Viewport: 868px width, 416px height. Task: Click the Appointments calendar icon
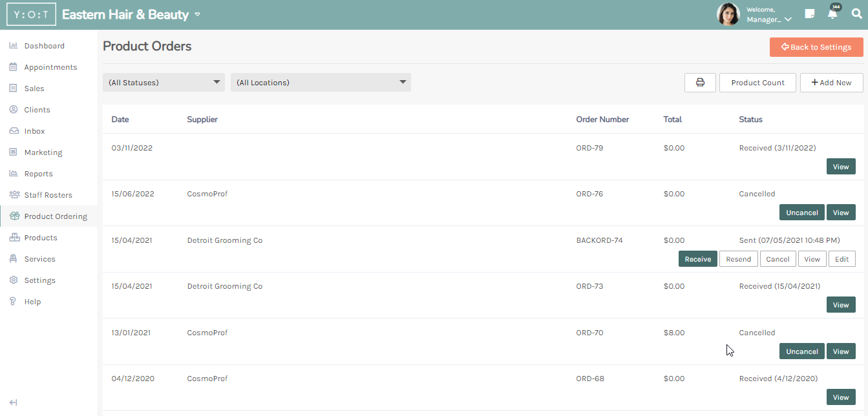tap(13, 67)
